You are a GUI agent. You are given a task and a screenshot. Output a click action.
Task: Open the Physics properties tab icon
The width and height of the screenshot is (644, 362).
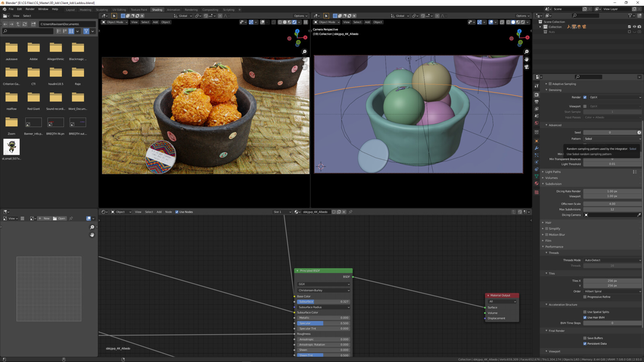click(x=537, y=162)
